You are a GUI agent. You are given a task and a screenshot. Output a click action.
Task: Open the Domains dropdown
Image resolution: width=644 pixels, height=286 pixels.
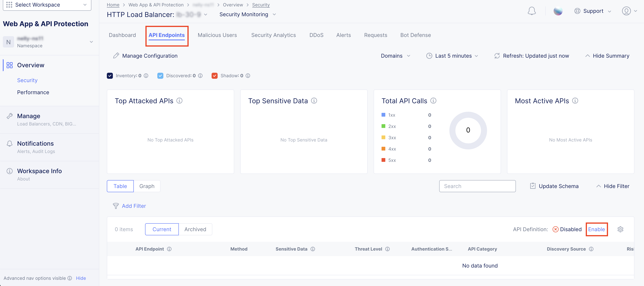point(395,56)
